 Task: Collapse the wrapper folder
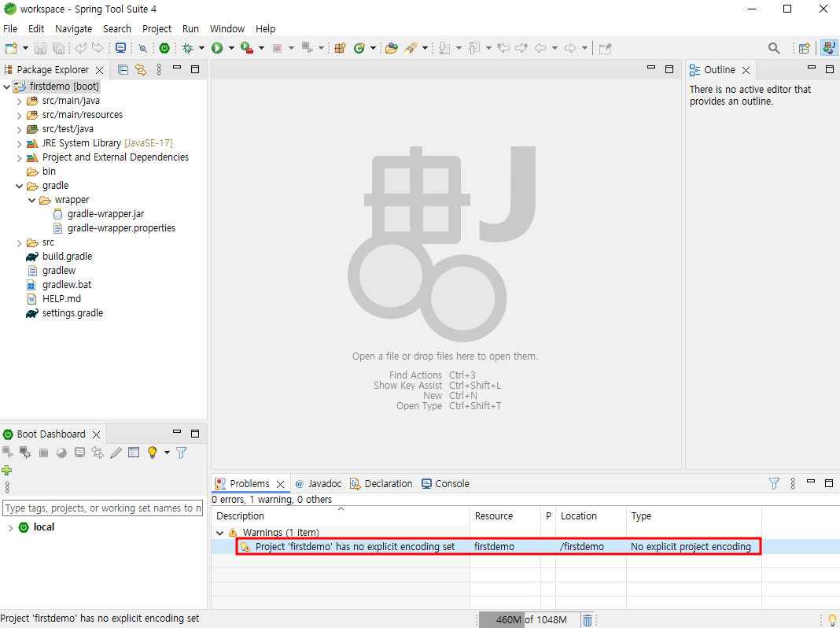31,200
